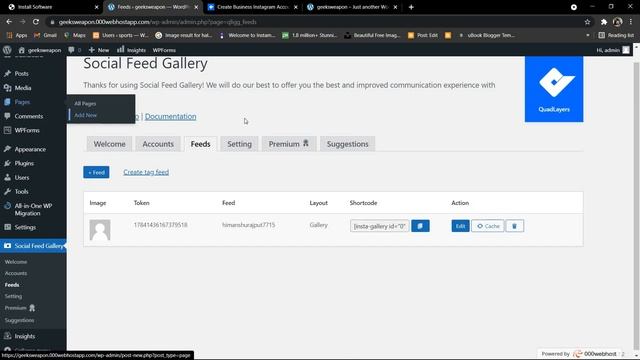Expand hidden bookmarks dropdown arrow
Image resolution: width=640 pixels, height=360 pixels.
point(588,36)
